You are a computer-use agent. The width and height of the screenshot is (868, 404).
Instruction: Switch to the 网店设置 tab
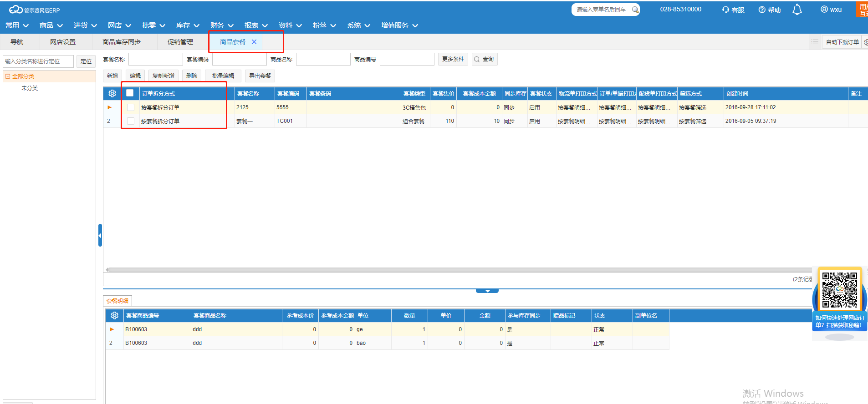pos(63,42)
